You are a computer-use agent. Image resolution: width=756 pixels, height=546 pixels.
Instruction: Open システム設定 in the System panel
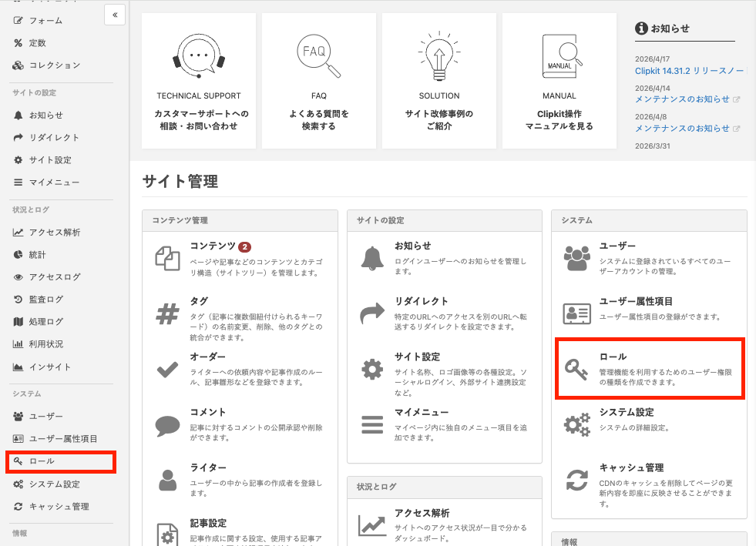click(626, 412)
